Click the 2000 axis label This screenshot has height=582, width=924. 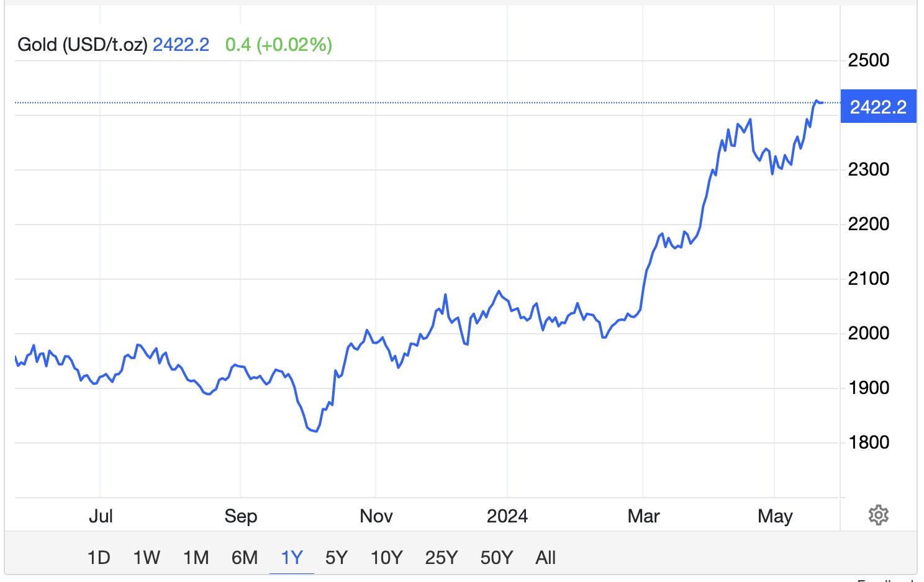(x=869, y=333)
